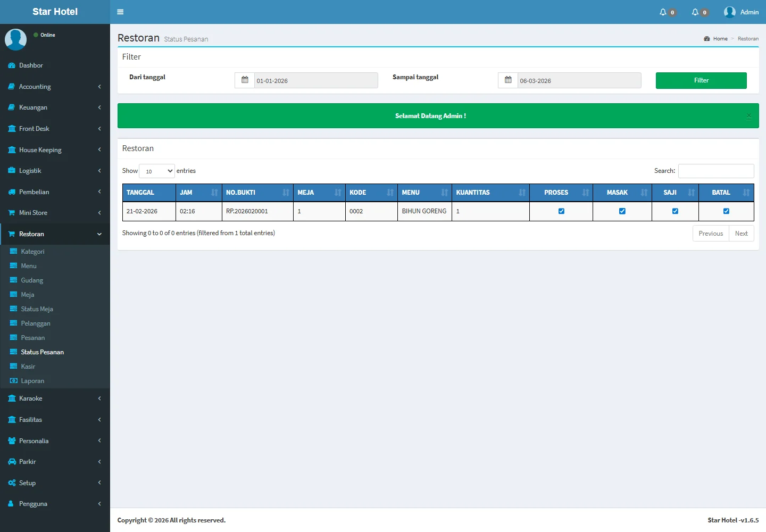This screenshot has height=532, width=766.
Task: Open the Show entries dropdown
Action: click(x=157, y=171)
